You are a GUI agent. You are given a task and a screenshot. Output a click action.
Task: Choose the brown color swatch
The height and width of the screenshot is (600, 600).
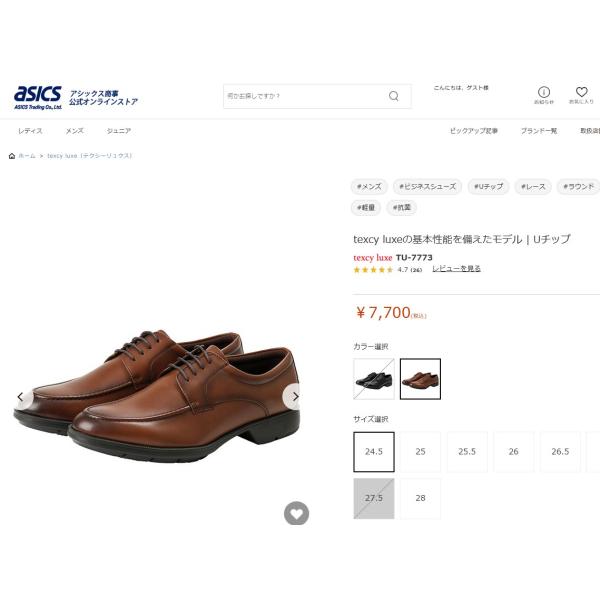coord(421,379)
